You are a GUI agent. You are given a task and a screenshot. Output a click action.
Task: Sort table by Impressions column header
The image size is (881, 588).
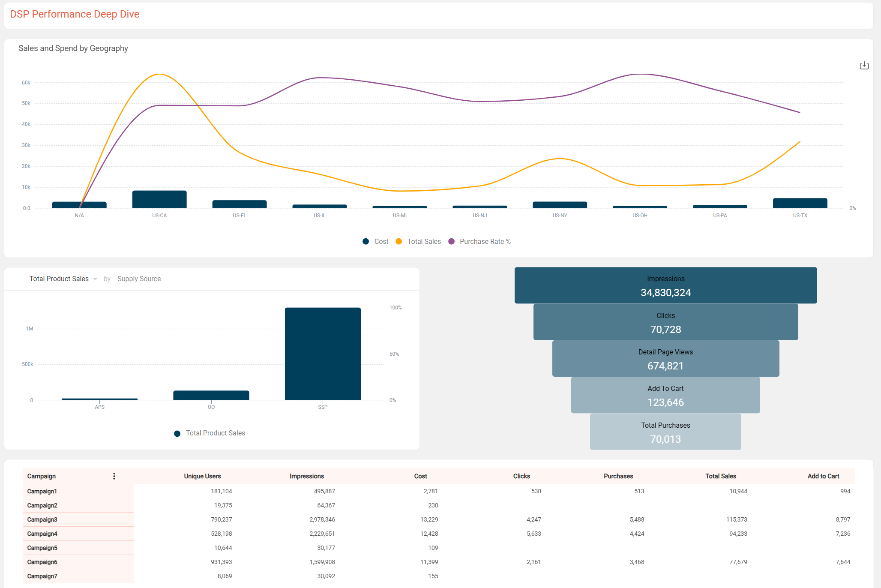(306, 476)
